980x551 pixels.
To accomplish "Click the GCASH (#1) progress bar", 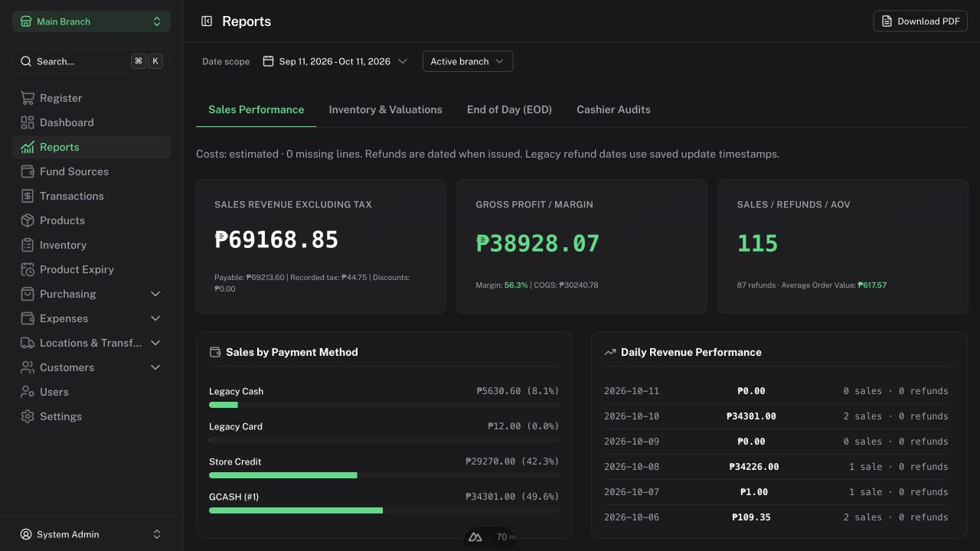I will (384, 510).
